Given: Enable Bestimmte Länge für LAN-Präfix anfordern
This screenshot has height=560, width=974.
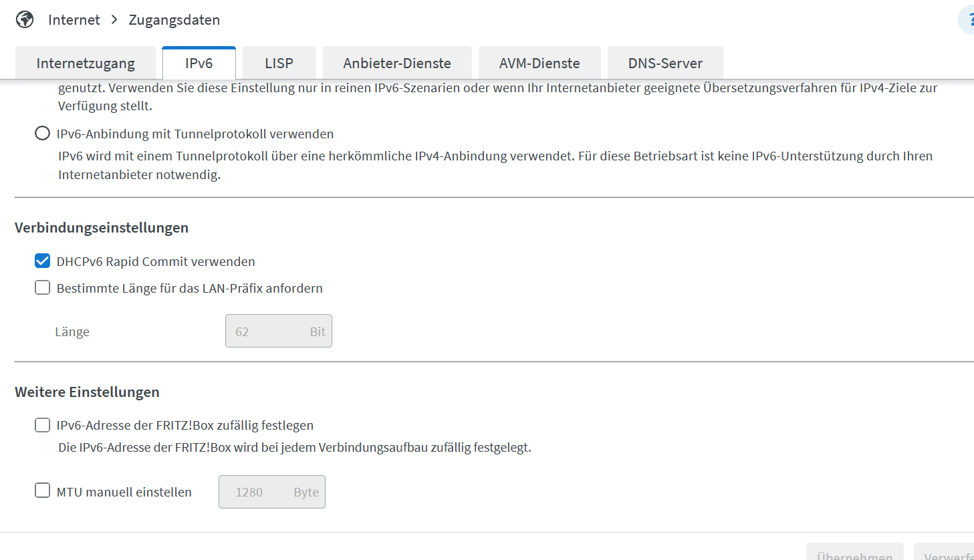Looking at the screenshot, I should (42, 288).
